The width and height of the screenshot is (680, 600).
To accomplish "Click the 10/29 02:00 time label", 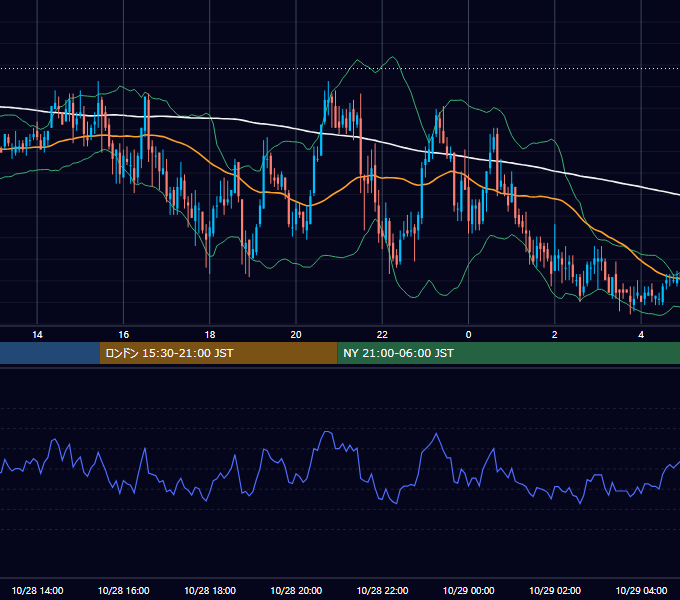I will coord(555,590).
